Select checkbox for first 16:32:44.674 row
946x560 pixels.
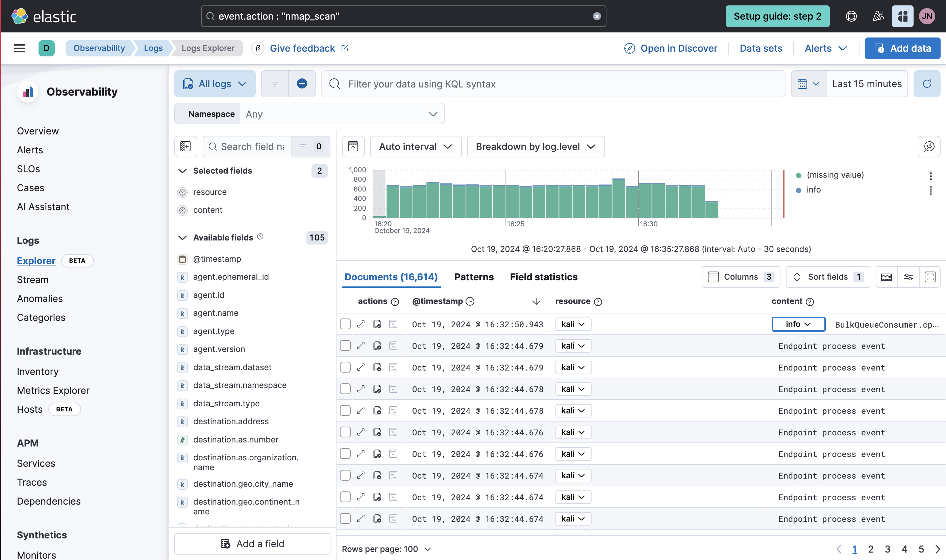345,476
